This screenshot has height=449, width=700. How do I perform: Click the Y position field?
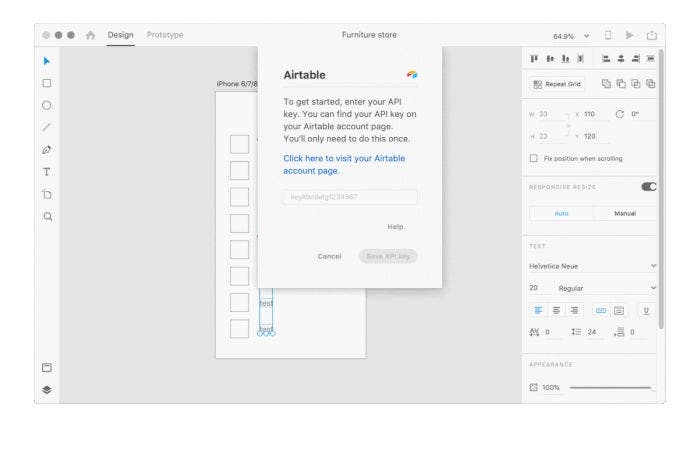(x=596, y=137)
